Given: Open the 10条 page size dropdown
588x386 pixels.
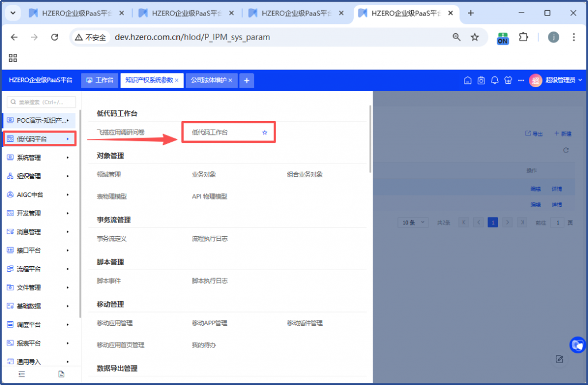Looking at the screenshot, I should click(x=415, y=223).
